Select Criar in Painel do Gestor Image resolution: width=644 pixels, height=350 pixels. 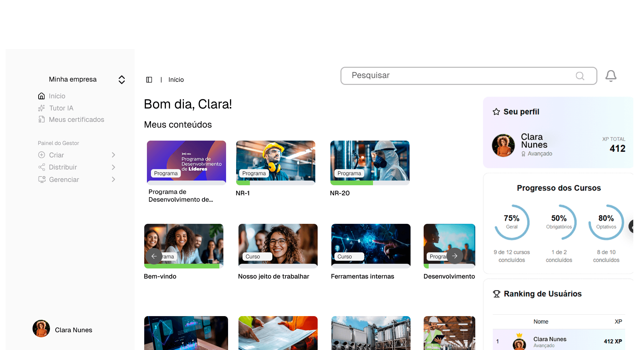click(56, 155)
